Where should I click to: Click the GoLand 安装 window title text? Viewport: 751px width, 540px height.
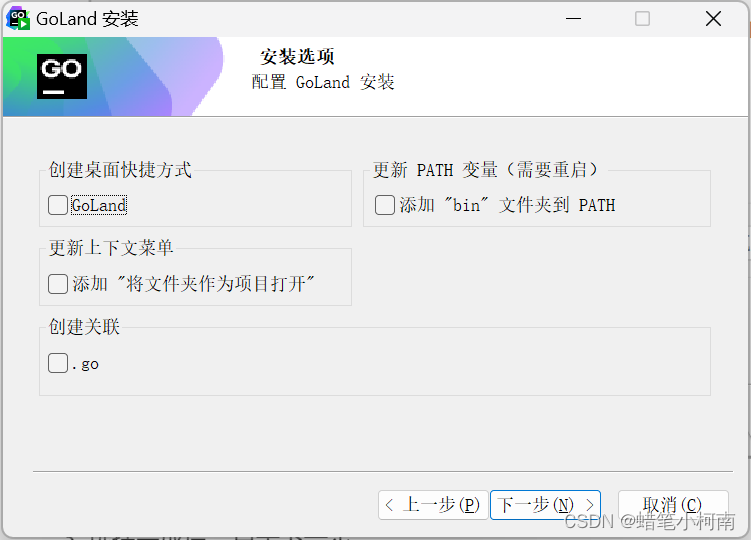87,19
